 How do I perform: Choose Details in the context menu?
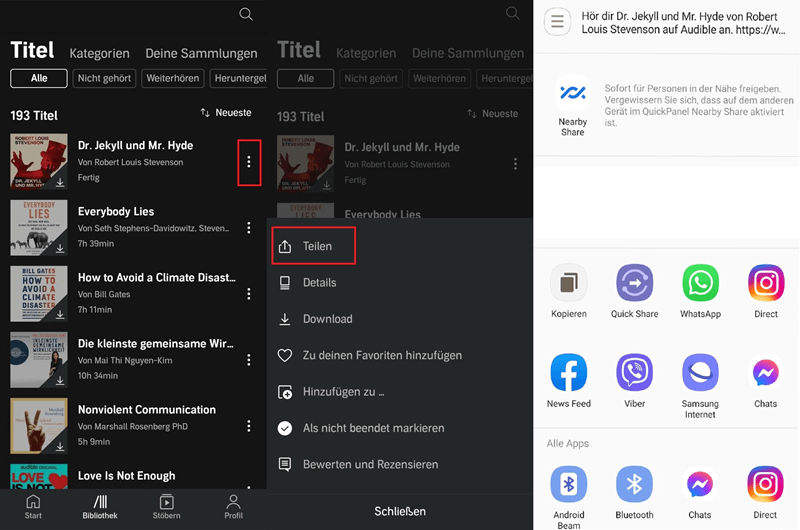[400, 283]
